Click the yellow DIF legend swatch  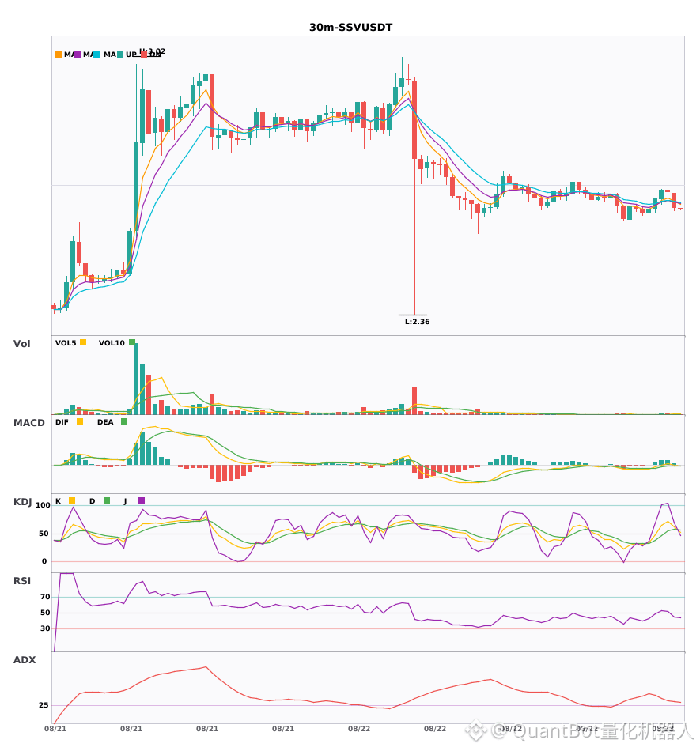click(x=80, y=421)
